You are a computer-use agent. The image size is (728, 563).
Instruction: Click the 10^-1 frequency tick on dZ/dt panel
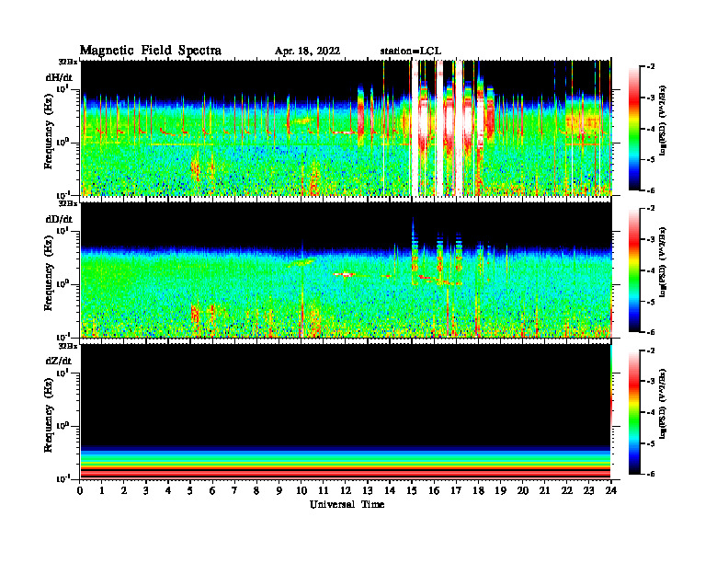click(x=63, y=478)
